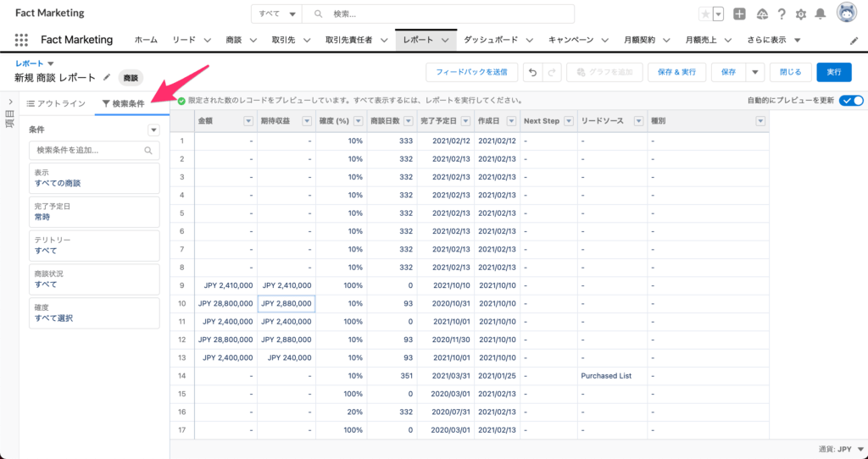
Task: Open the user avatar profile menu
Action: [x=846, y=13]
